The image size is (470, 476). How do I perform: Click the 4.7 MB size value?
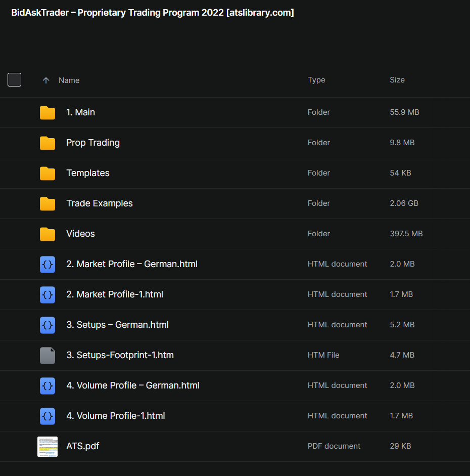(402, 355)
